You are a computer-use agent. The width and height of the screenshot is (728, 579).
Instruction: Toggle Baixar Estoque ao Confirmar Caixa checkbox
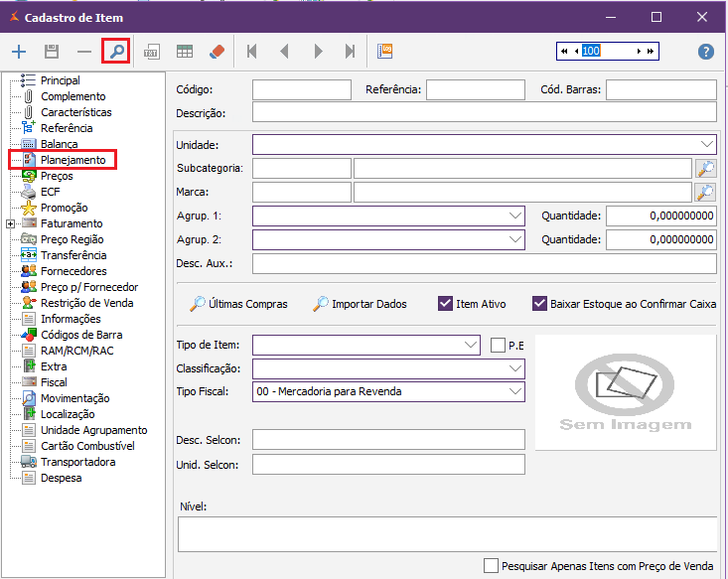(539, 304)
